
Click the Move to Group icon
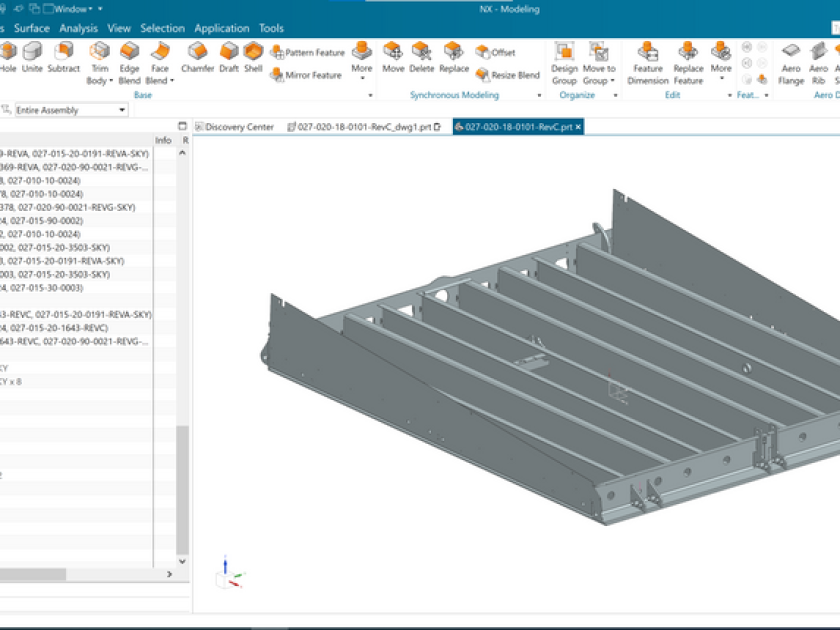(x=599, y=52)
